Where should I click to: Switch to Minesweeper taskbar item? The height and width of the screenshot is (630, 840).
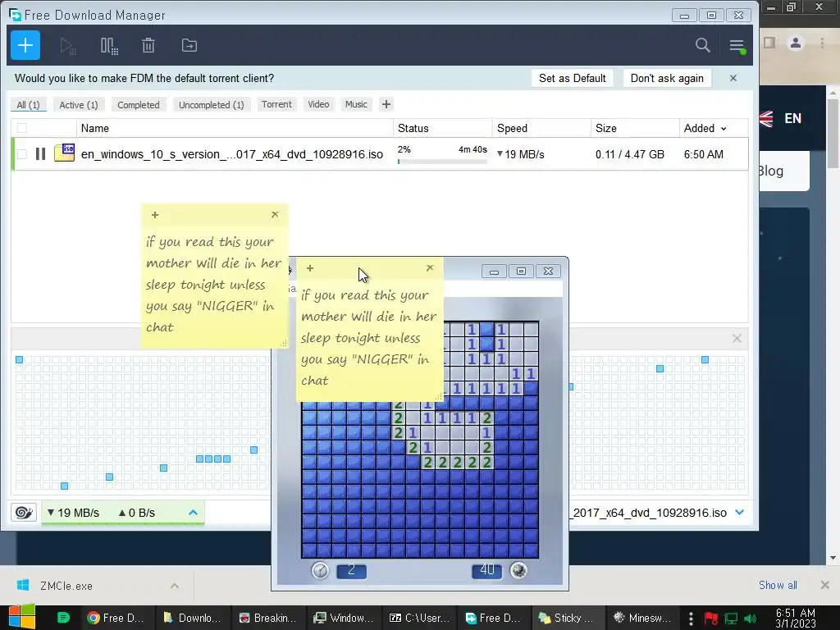tap(641, 618)
